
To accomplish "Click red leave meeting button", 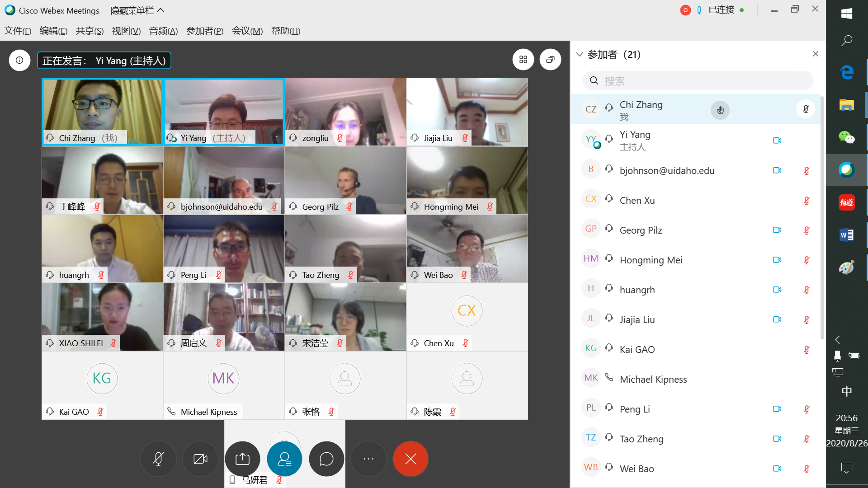I will click(x=410, y=459).
